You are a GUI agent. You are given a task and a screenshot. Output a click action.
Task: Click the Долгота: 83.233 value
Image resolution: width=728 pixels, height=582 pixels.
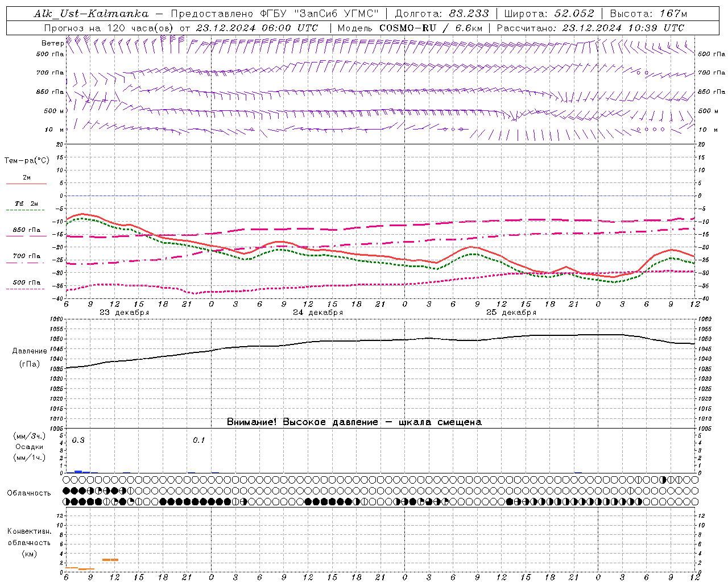click(441, 14)
